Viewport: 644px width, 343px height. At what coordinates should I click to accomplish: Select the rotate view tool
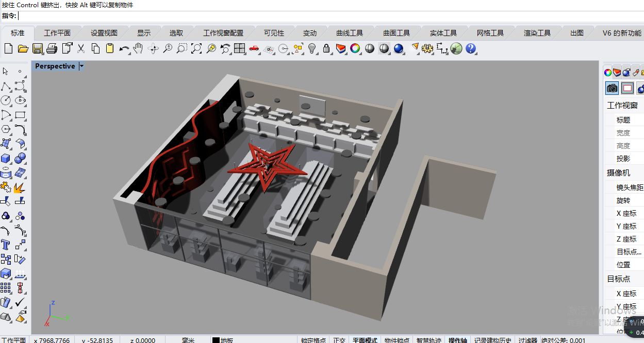coord(153,48)
